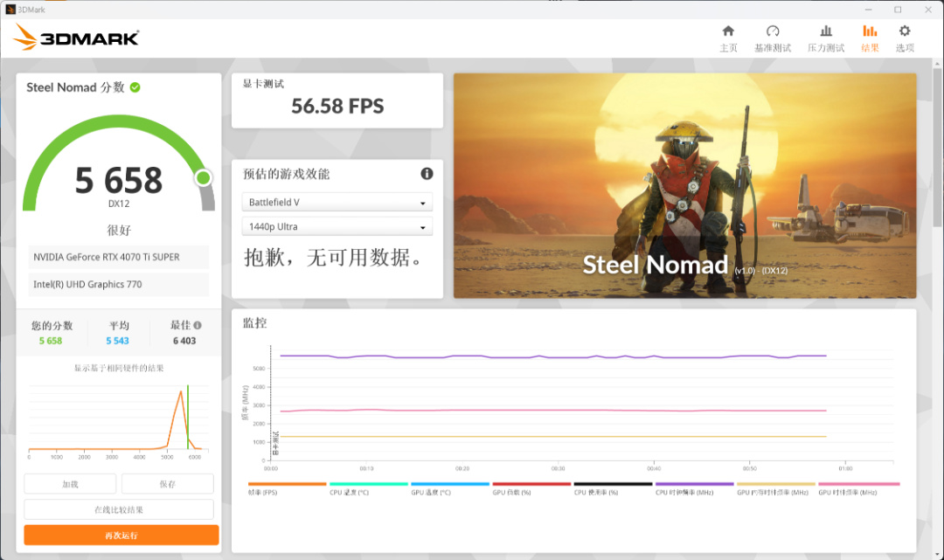Click the 监控 monitoring heading
Image resolution: width=944 pixels, height=560 pixels.
(x=254, y=323)
